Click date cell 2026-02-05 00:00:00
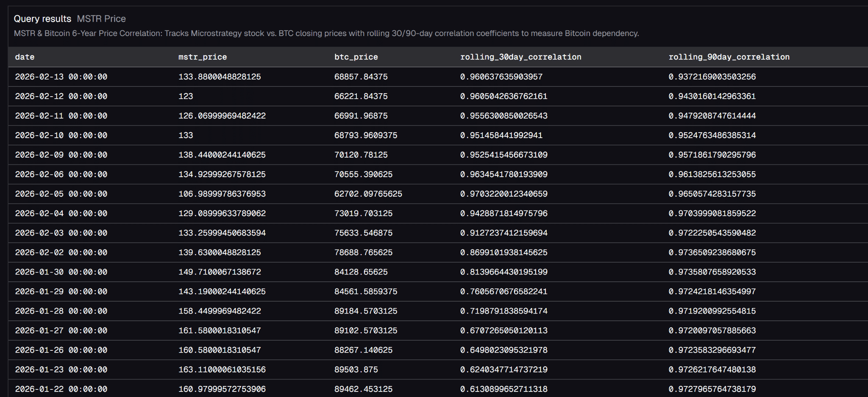This screenshot has height=397, width=868. (61, 194)
